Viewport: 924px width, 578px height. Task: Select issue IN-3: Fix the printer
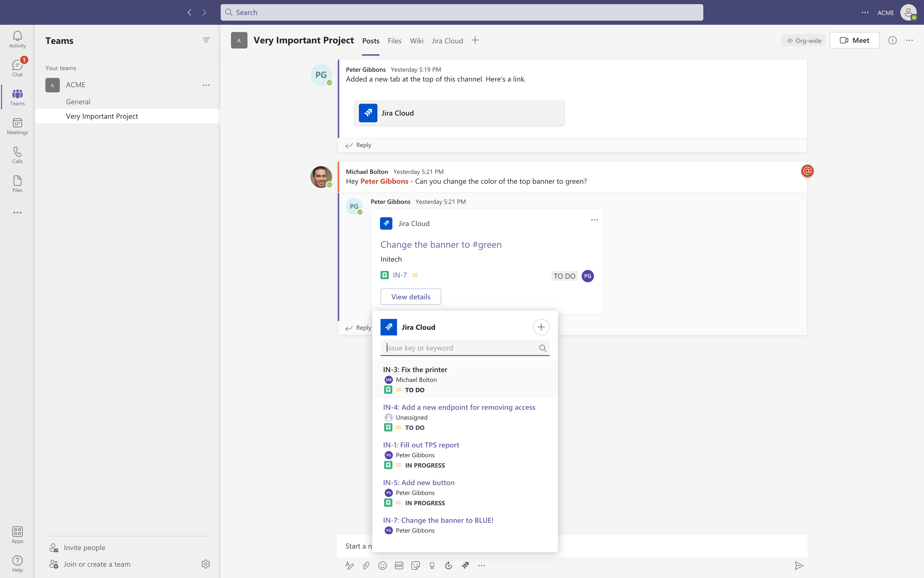pyautogui.click(x=465, y=379)
